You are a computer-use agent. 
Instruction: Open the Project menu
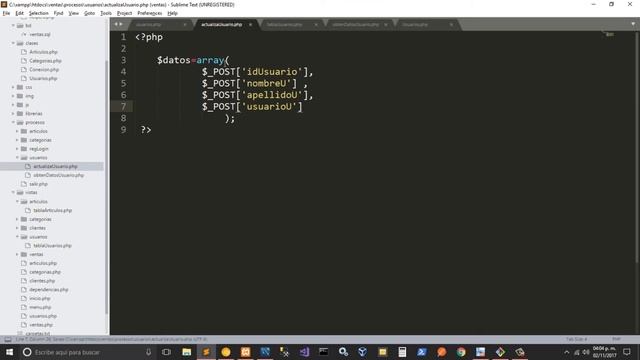coord(124,13)
